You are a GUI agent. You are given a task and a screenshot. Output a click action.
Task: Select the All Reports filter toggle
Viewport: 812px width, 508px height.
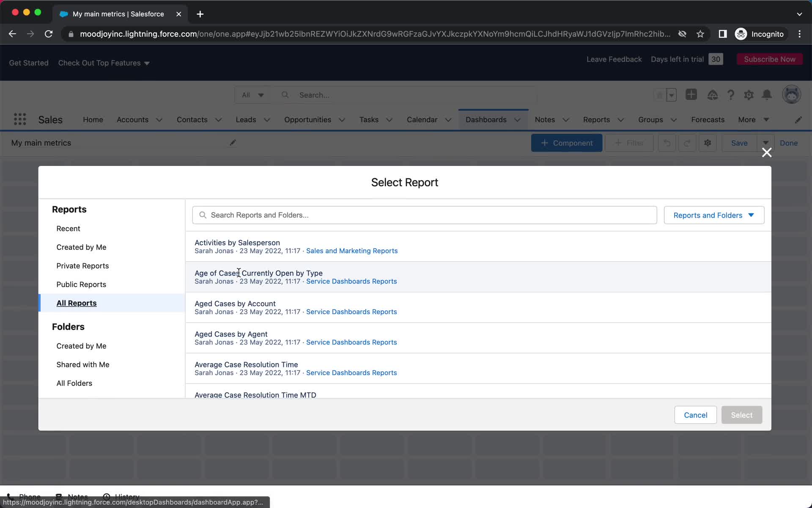[x=77, y=303]
